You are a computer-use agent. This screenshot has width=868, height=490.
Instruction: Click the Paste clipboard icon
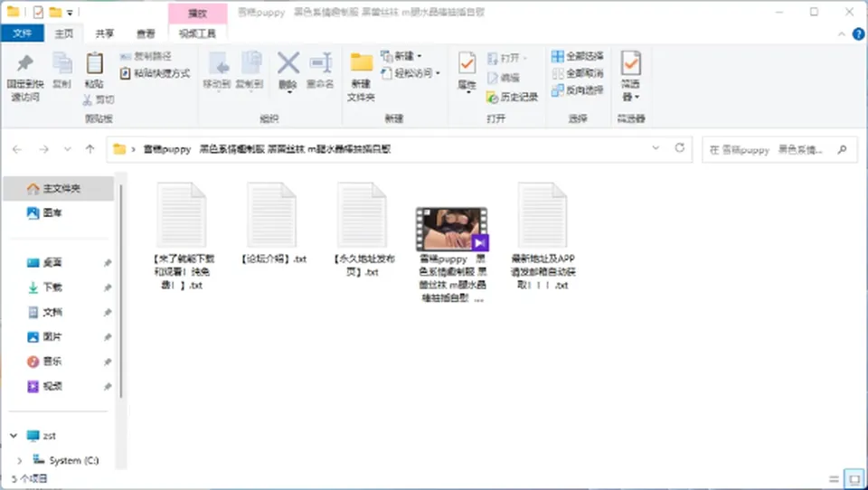(94, 63)
